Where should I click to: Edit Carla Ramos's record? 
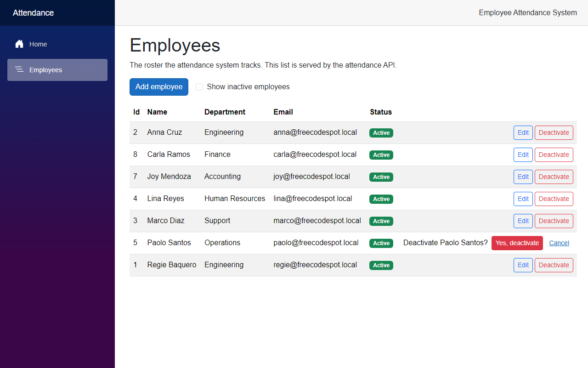[x=523, y=155]
